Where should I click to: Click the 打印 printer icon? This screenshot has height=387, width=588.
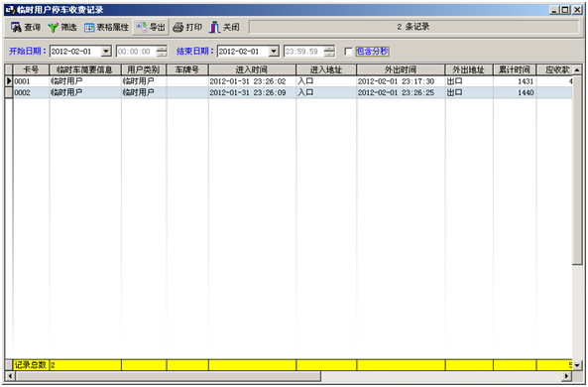pos(178,27)
